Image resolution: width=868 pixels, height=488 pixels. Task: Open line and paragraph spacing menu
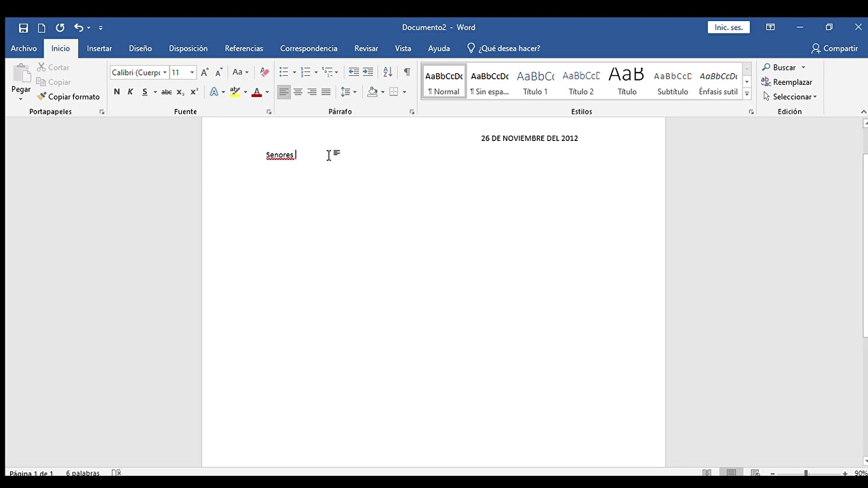pos(348,91)
